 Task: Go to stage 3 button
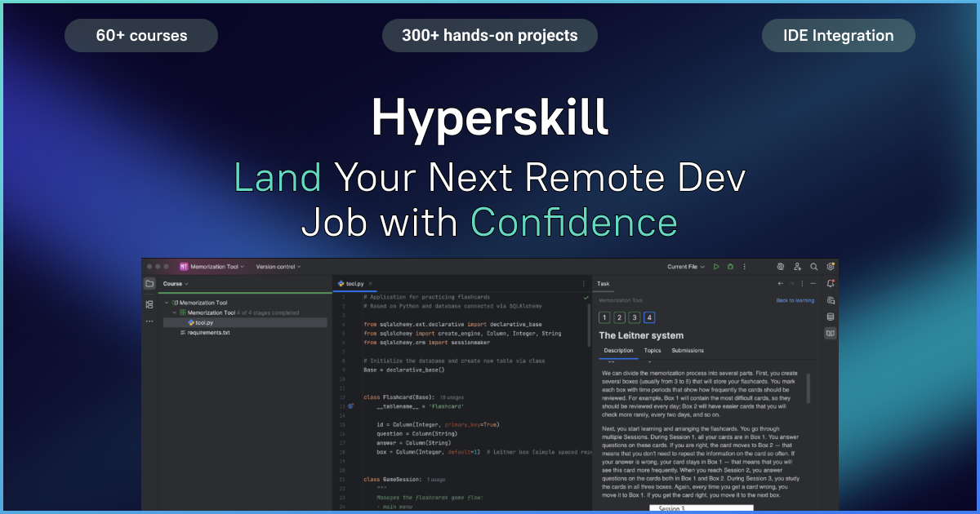pos(635,317)
